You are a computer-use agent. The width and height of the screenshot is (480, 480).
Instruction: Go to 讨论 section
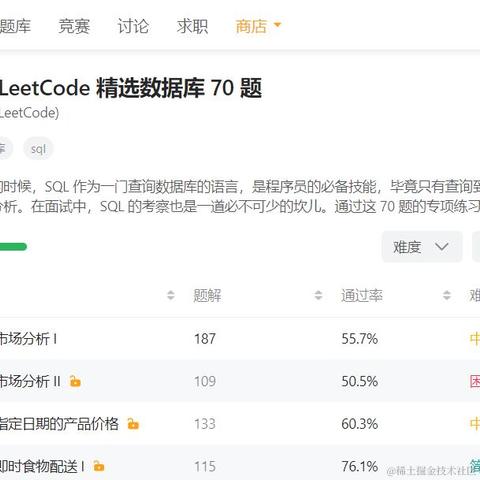(x=133, y=26)
